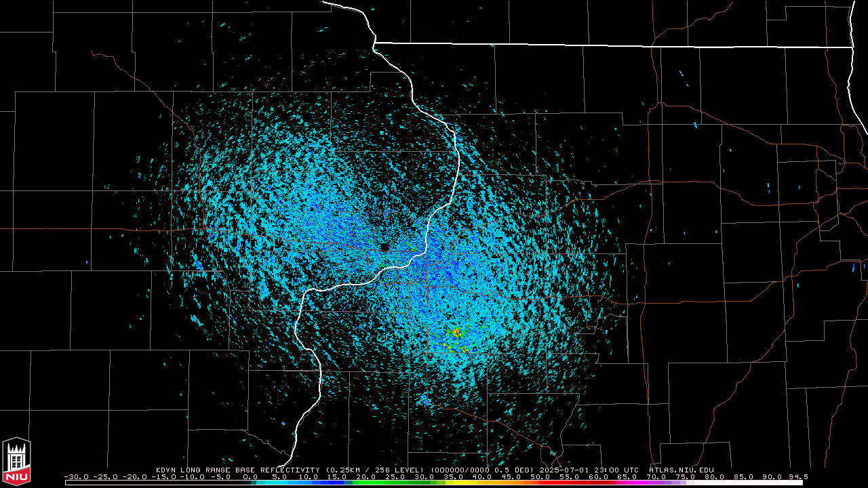Click the 2025-07-01 23:00 UTC timestamp
This screenshot has height=488, width=868.
(x=589, y=470)
